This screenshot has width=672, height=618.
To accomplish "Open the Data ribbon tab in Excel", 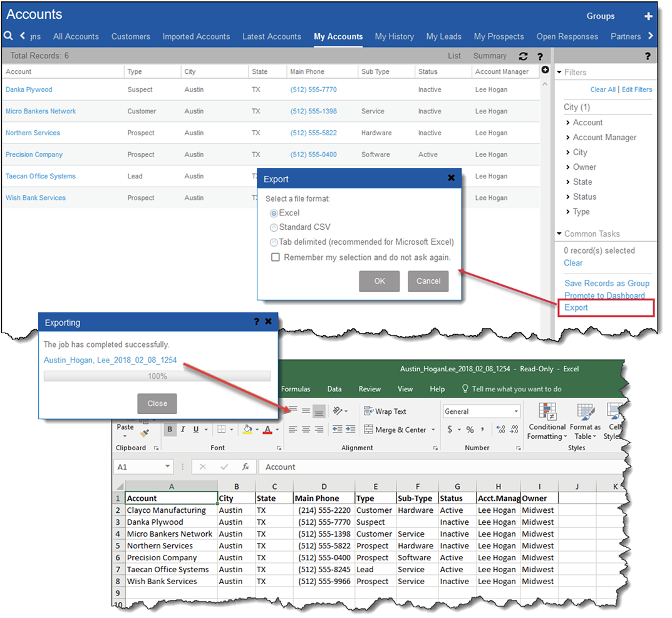I will point(334,389).
